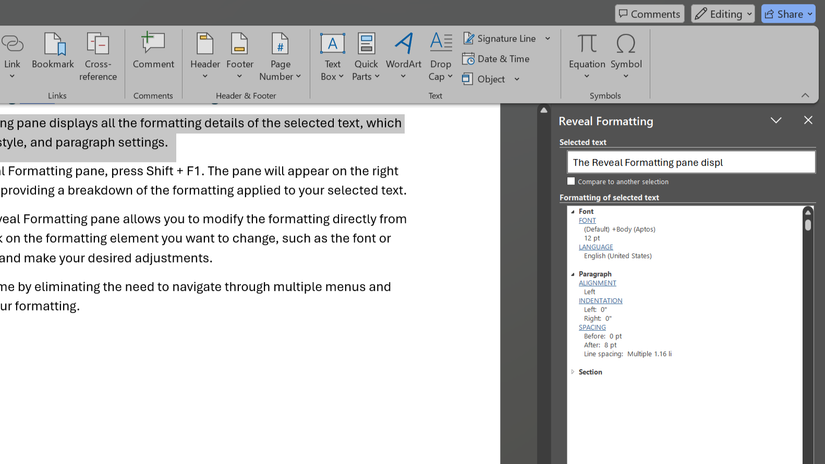
Task: Click the ALIGNMENT link in pane
Action: 597,283
